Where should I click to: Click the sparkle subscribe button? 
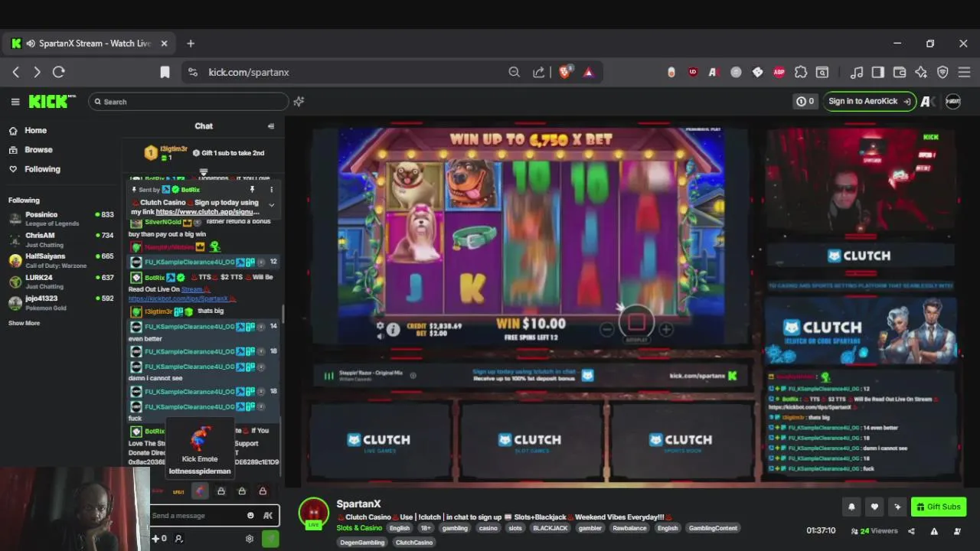pos(897,507)
